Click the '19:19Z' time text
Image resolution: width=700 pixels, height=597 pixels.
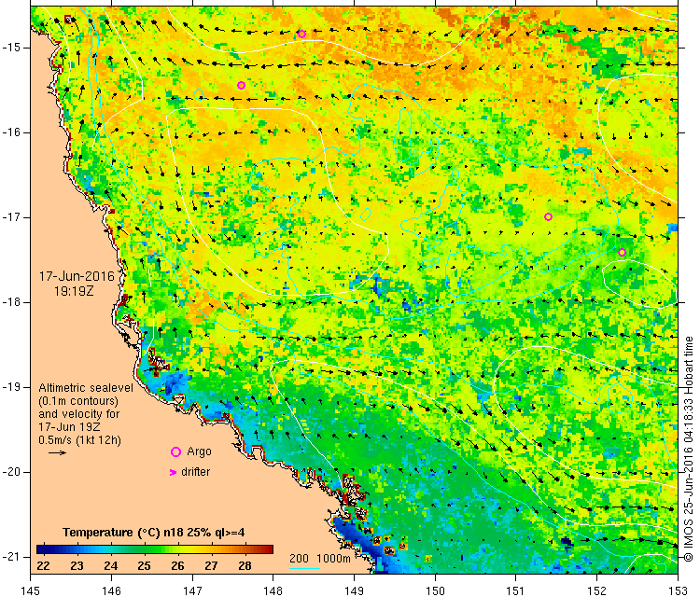pyautogui.click(x=74, y=291)
